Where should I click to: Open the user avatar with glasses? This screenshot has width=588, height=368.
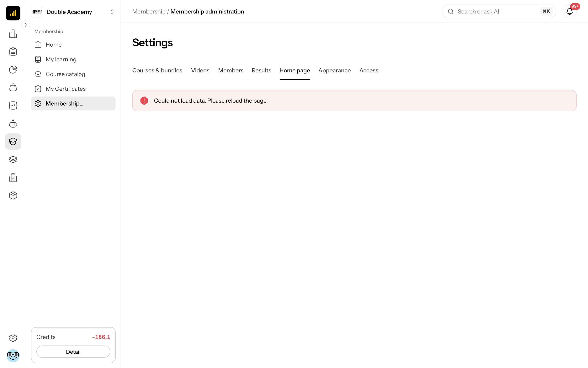(x=13, y=356)
